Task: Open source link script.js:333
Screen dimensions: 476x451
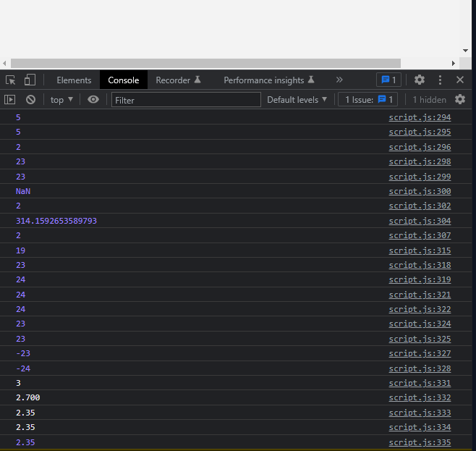Action: pyautogui.click(x=420, y=413)
